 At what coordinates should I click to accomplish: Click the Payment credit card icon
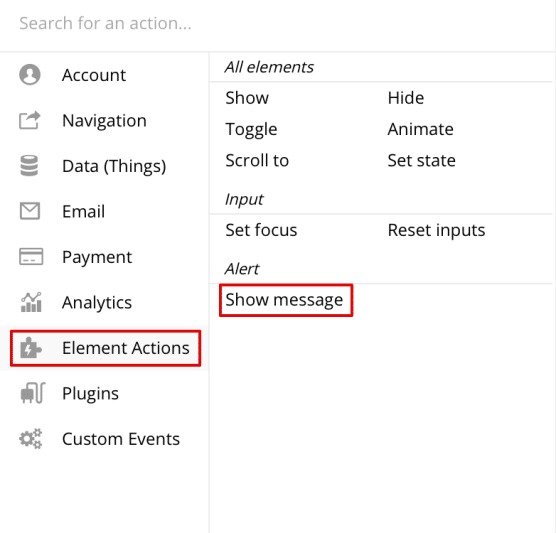31,256
